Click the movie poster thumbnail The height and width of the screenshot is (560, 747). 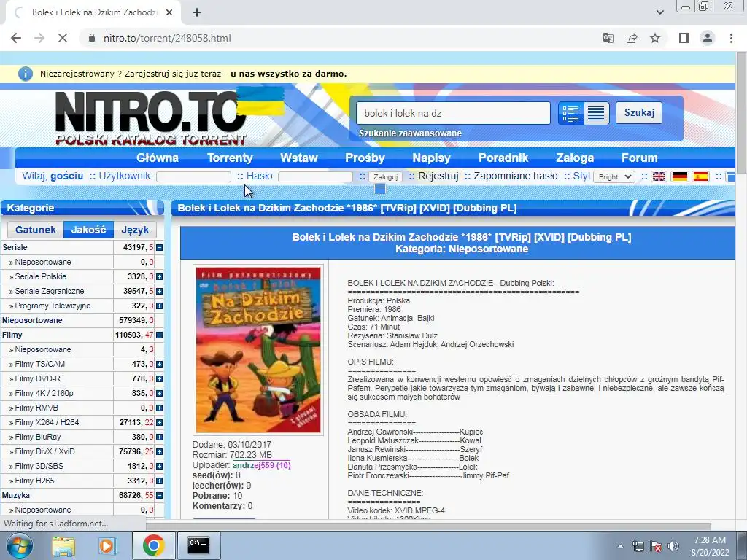[x=258, y=350]
